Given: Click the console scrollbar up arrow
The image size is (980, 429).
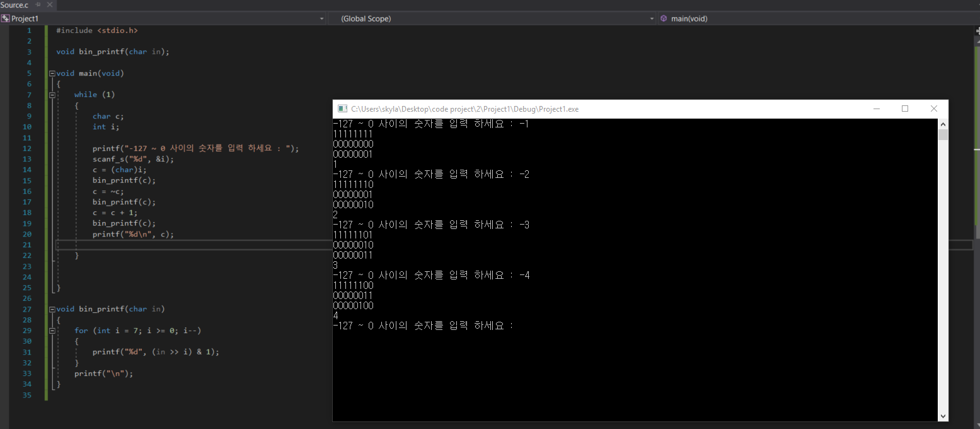Looking at the screenshot, I should click(943, 124).
